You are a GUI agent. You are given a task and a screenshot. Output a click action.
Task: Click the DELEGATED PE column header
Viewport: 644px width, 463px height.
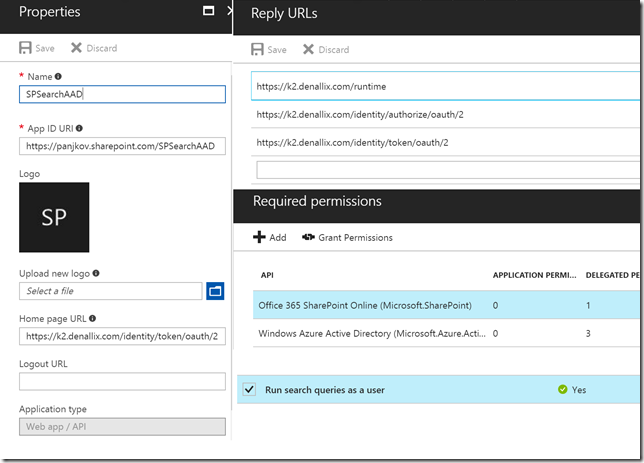612,275
